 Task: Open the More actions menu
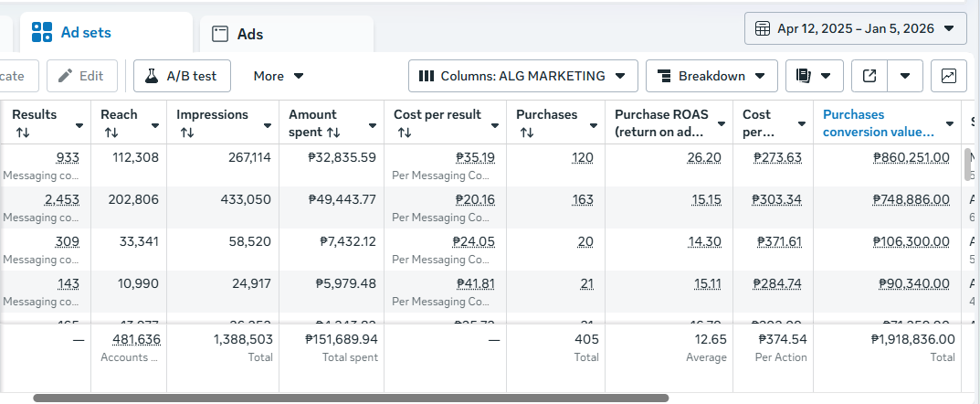coord(279,76)
